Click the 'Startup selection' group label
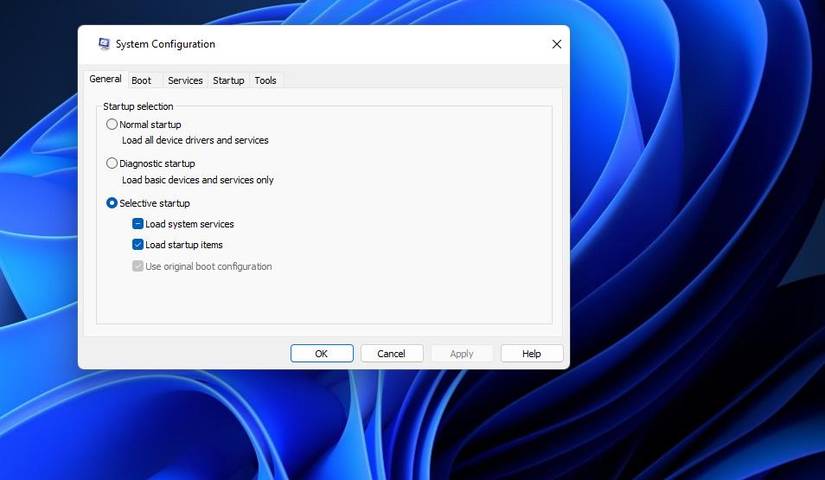The image size is (825, 480). coord(138,106)
